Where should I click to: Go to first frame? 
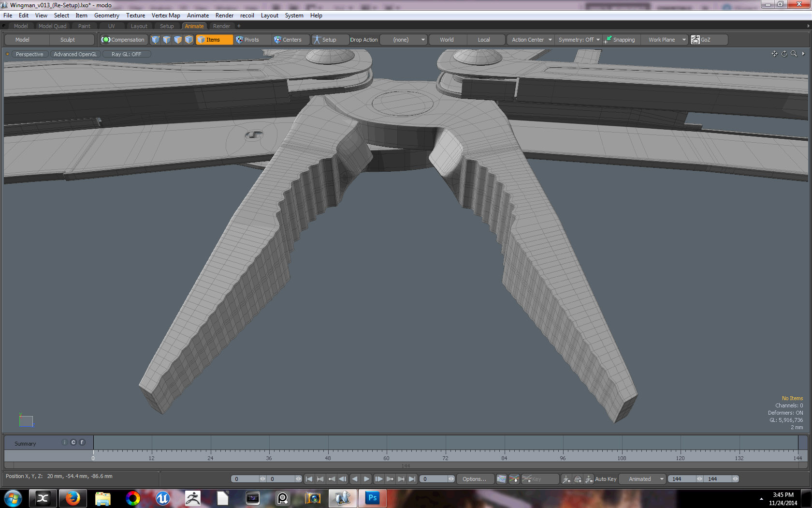point(309,479)
